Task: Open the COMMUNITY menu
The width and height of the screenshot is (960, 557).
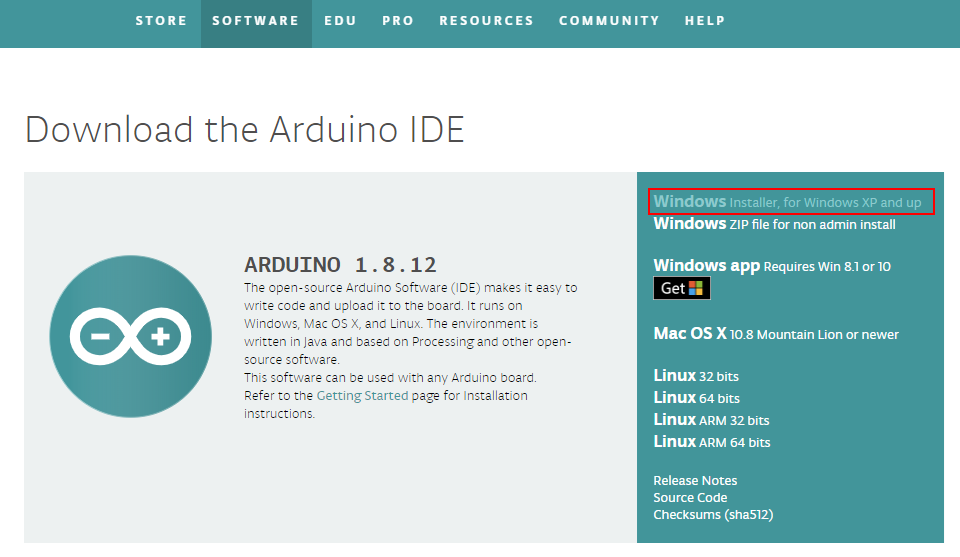Action: click(609, 21)
